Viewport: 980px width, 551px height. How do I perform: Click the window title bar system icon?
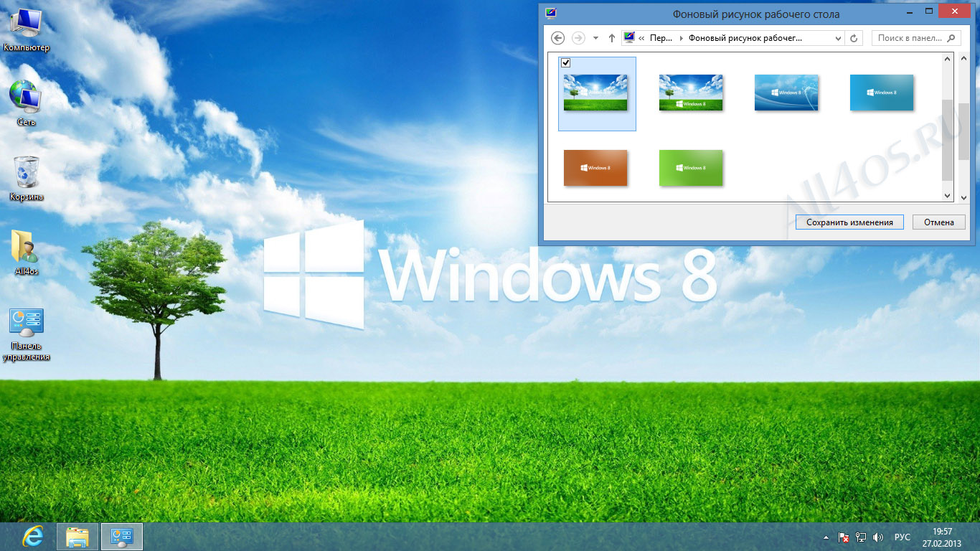pyautogui.click(x=551, y=13)
